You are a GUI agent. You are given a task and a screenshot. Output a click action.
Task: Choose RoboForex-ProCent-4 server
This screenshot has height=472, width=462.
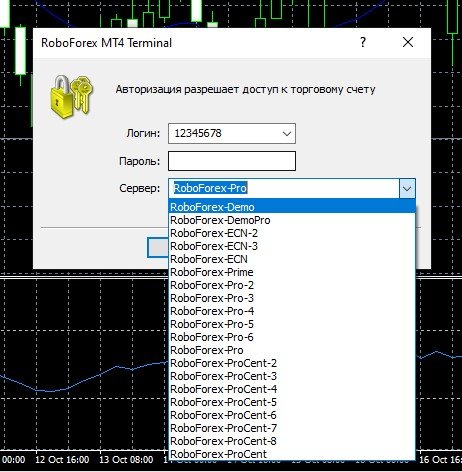point(292,389)
